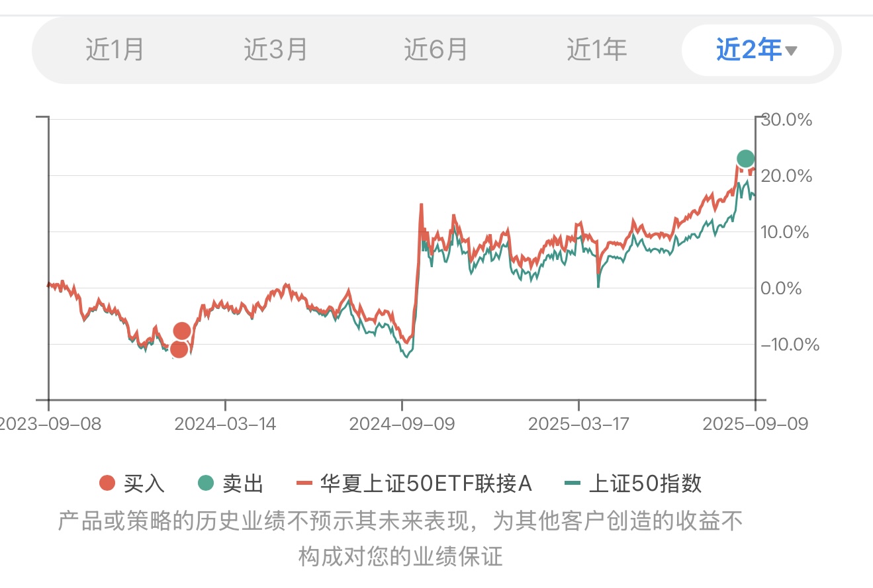Toggle the red 买入 legend dot
Image resolution: width=873 pixels, height=588 pixels.
click(107, 483)
